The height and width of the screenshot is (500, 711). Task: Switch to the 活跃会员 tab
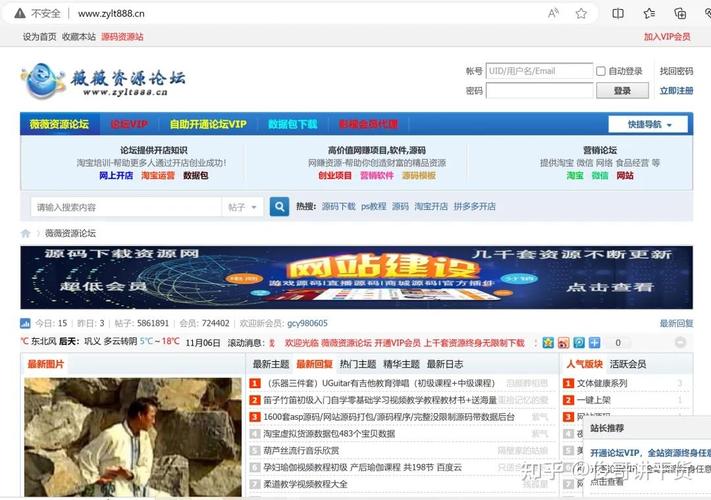point(628,364)
